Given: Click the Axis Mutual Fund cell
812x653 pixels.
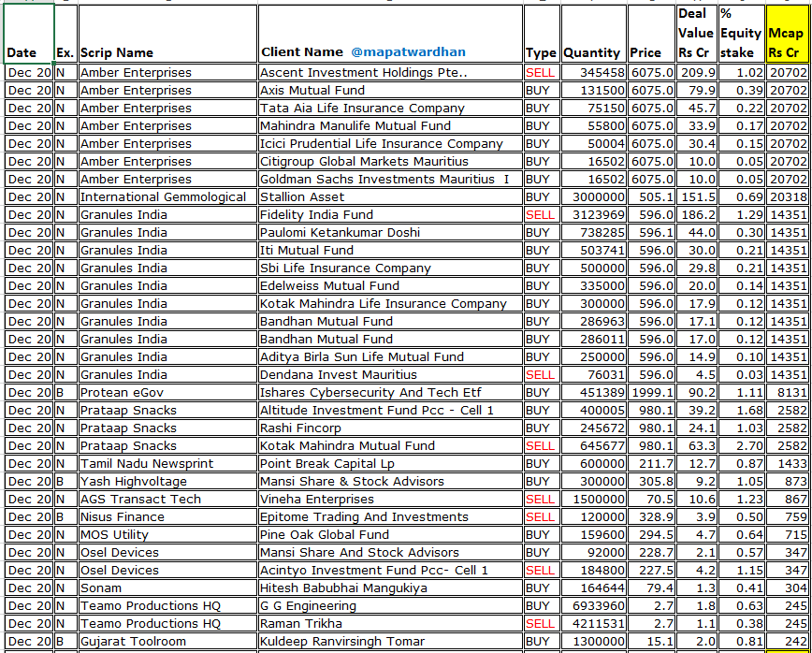Looking at the screenshot, I should point(390,90).
